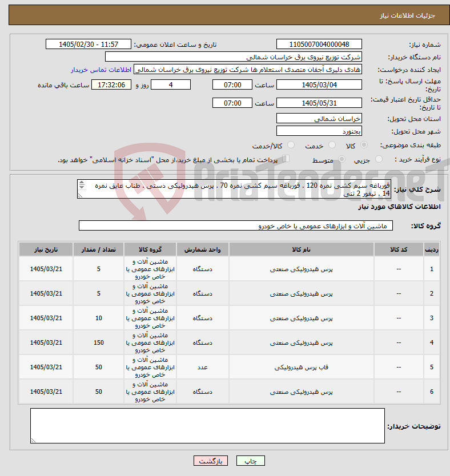The width and height of the screenshot is (450, 476).
Task: Click the price validity hour 07:00 field
Action: (x=232, y=103)
